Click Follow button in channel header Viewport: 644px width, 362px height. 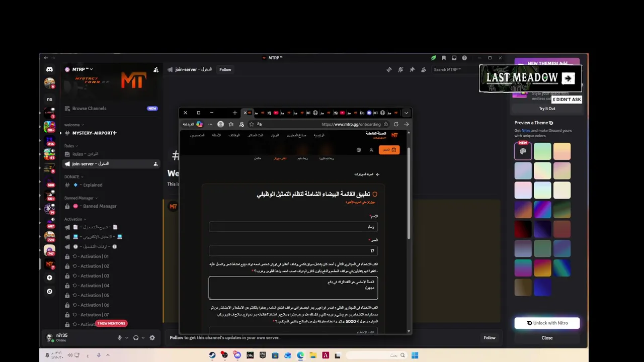[x=225, y=69]
